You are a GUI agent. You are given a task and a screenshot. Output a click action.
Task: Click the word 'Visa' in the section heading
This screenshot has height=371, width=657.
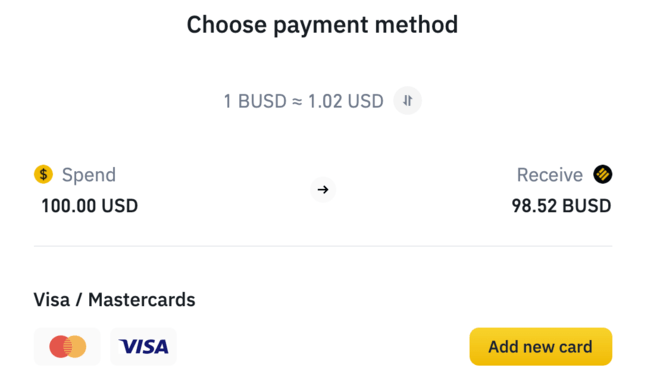click(52, 300)
